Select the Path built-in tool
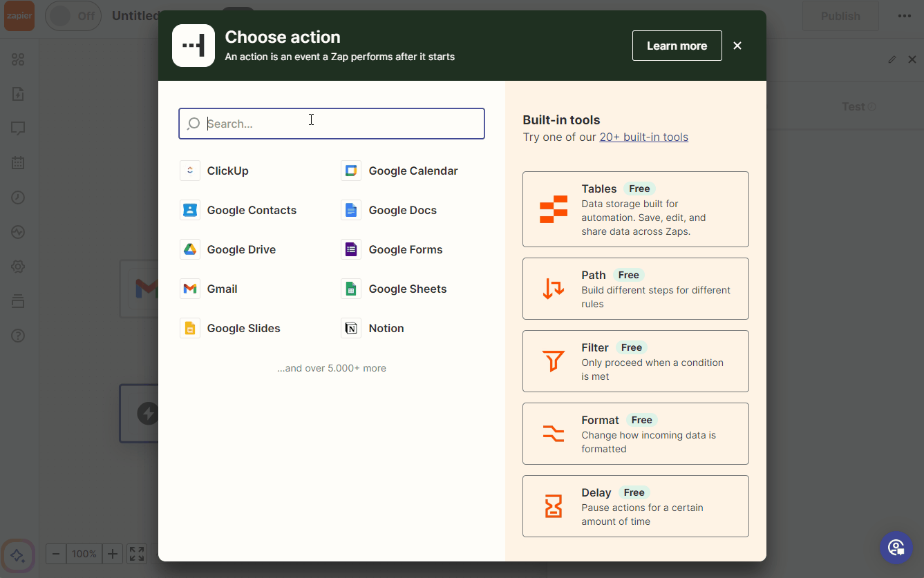 tap(636, 289)
